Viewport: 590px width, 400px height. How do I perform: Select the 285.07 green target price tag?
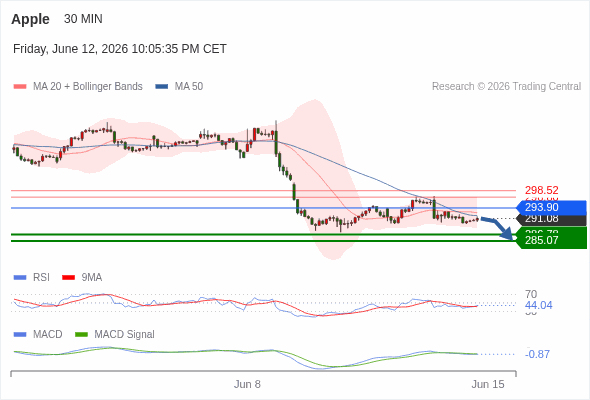pyautogui.click(x=551, y=240)
